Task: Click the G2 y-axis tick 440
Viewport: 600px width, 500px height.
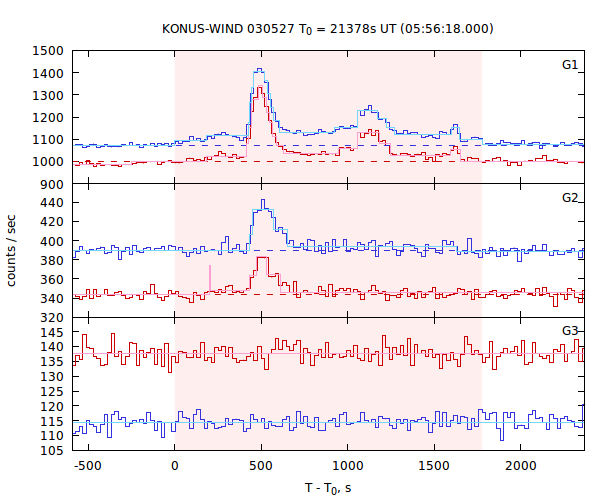Action: 52,203
